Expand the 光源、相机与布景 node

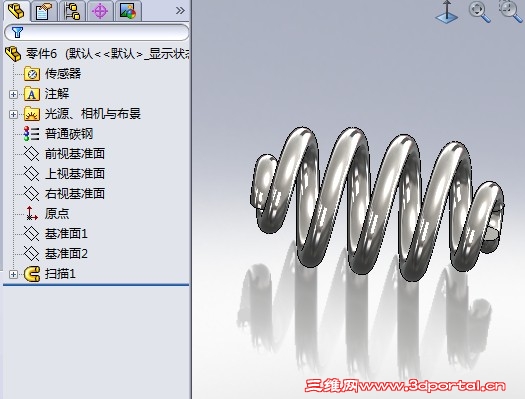(13, 114)
